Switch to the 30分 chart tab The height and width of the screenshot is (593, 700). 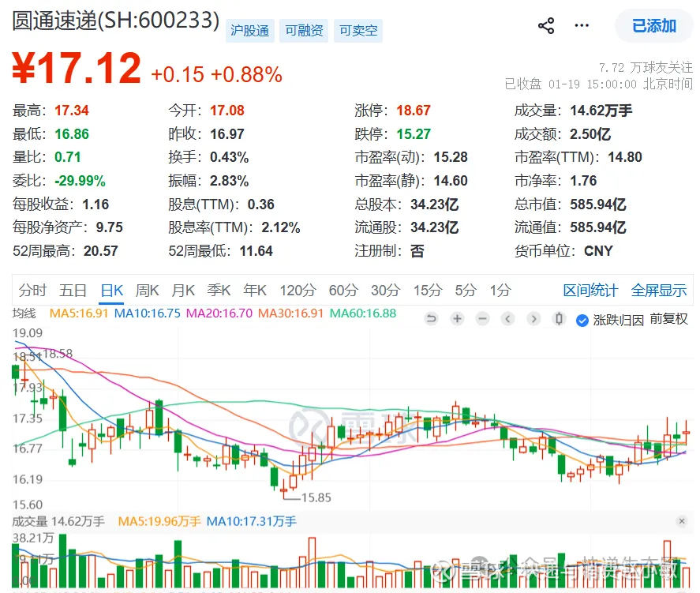tap(386, 291)
